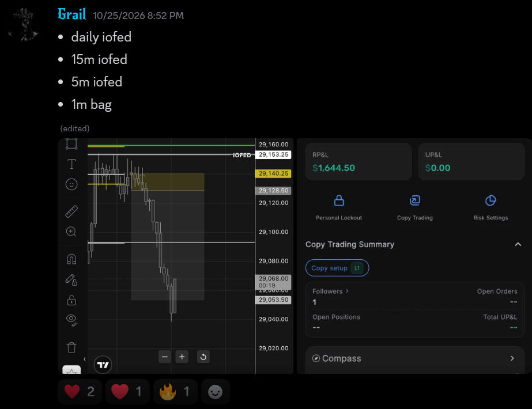The width and height of the screenshot is (532, 409).
Task: Select the Text tool in chart toolbar
Action: (x=71, y=164)
